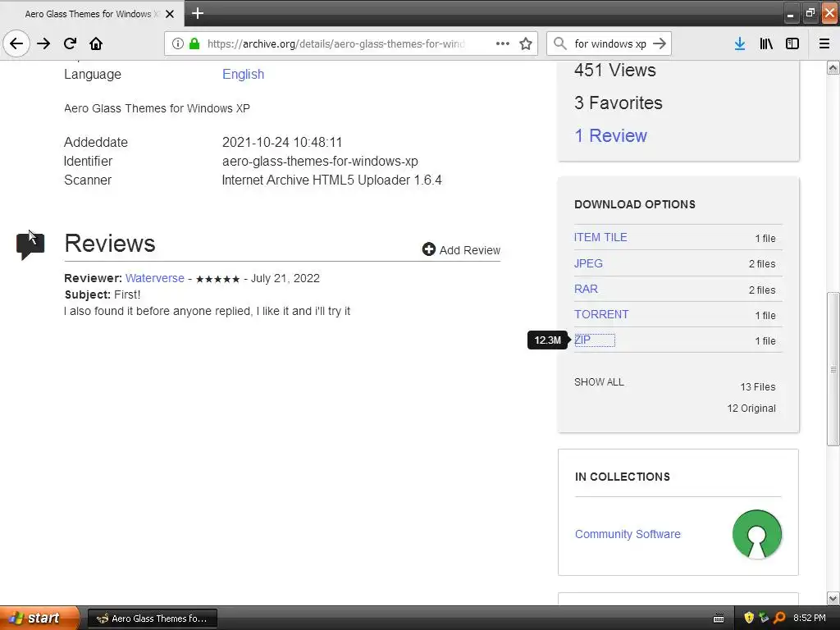Open the browser home page
The image size is (840, 630).
click(x=96, y=43)
